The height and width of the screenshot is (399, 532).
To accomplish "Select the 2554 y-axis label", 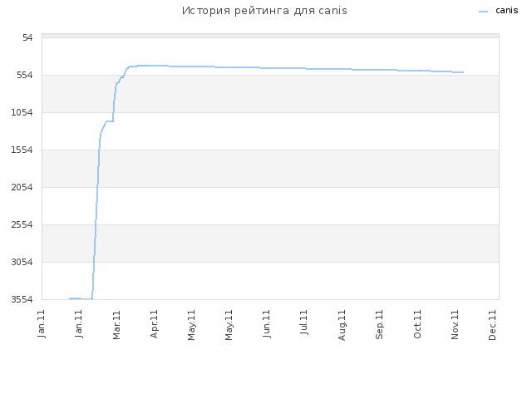I will click(x=22, y=224).
